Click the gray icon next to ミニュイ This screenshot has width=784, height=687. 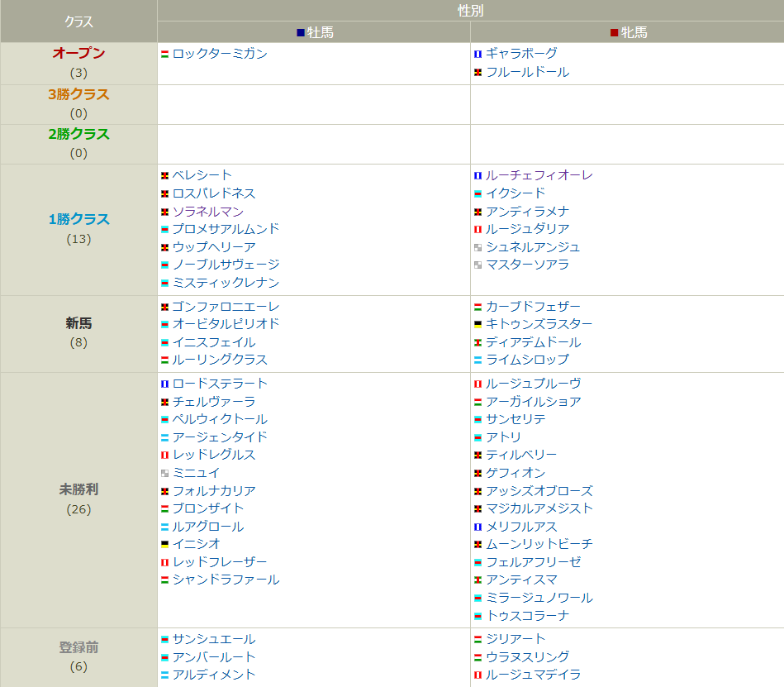(x=165, y=473)
